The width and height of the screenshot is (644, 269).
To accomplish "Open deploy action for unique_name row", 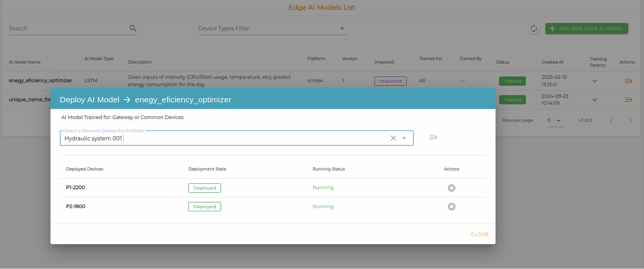I will (x=628, y=100).
